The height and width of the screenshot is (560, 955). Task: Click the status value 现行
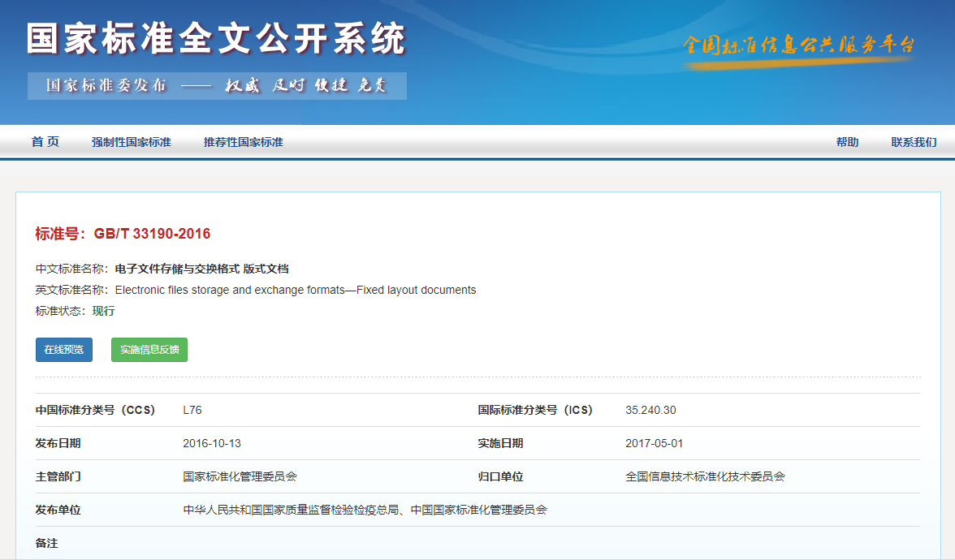(x=104, y=311)
